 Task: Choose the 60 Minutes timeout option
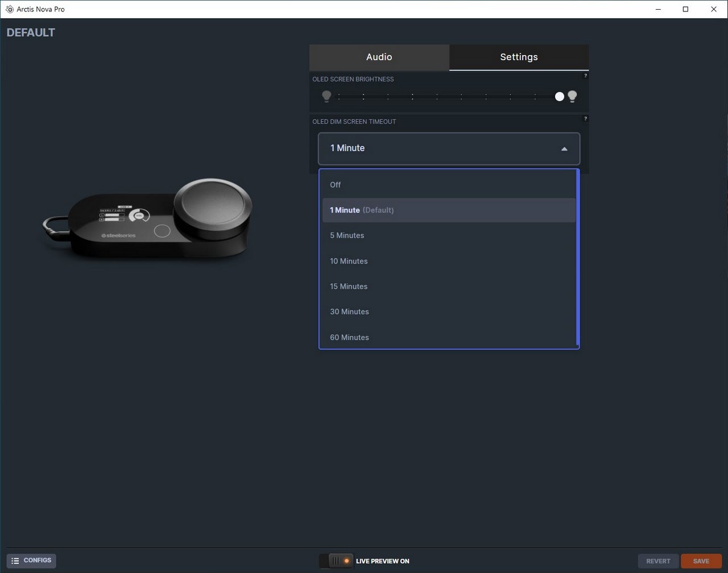click(x=449, y=338)
